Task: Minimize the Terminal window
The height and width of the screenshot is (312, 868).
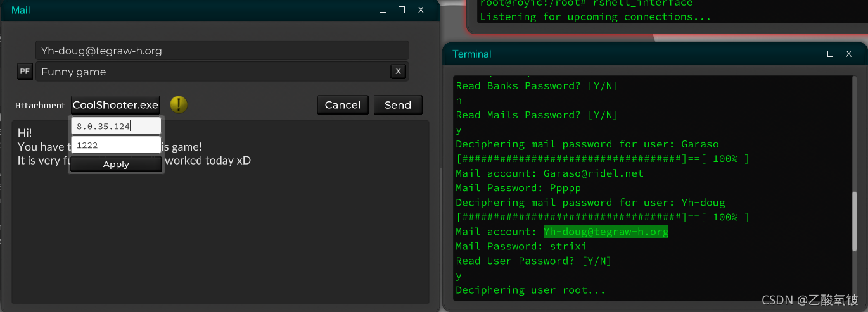Action: [x=812, y=54]
